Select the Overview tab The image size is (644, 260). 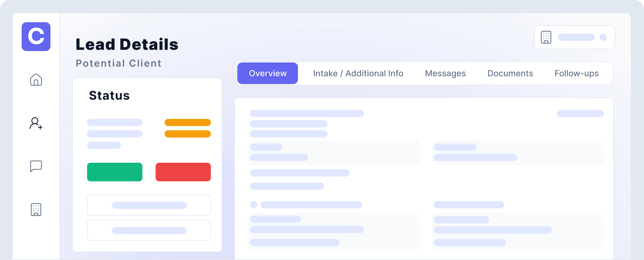(267, 73)
